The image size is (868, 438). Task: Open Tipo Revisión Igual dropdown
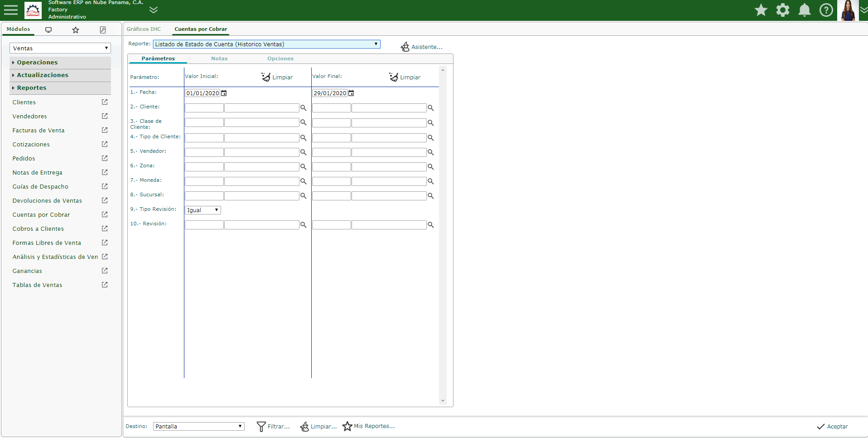coord(203,210)
